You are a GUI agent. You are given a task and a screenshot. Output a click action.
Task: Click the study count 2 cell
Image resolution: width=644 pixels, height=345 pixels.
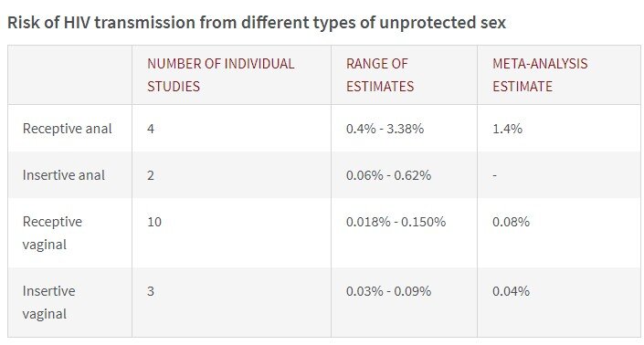click(151, 175)
